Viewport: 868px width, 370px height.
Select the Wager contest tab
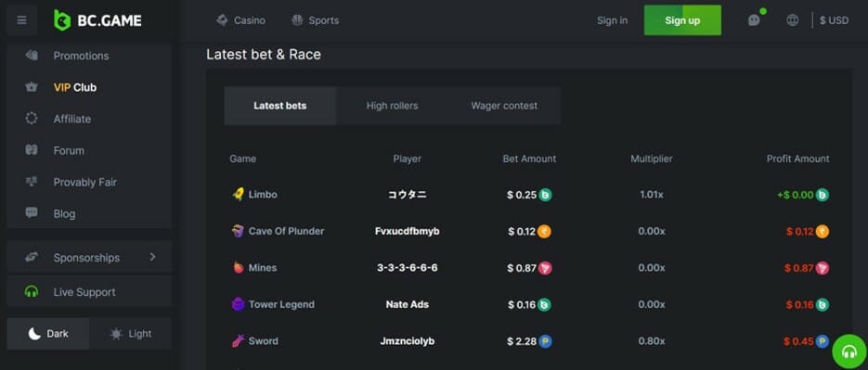tap(504, 106)
